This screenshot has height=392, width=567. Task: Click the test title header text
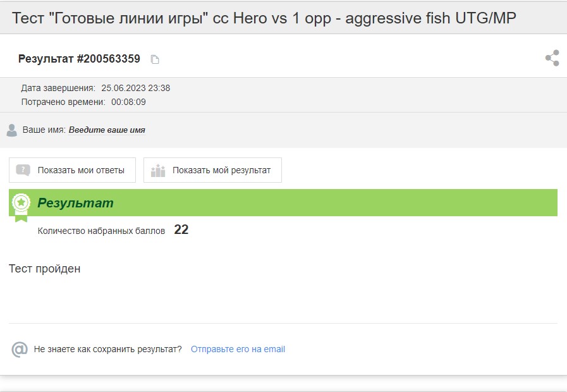click(x=264, y=18)
